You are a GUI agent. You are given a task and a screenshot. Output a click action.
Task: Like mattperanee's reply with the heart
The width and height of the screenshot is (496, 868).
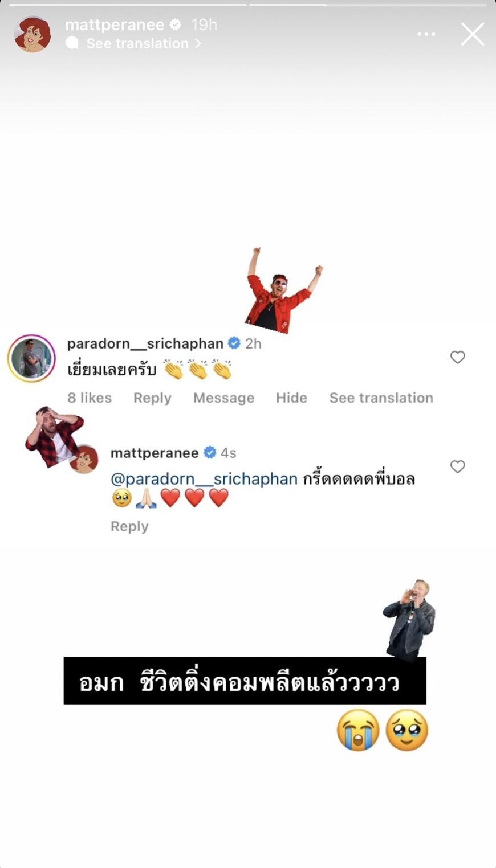coord(457,466)
